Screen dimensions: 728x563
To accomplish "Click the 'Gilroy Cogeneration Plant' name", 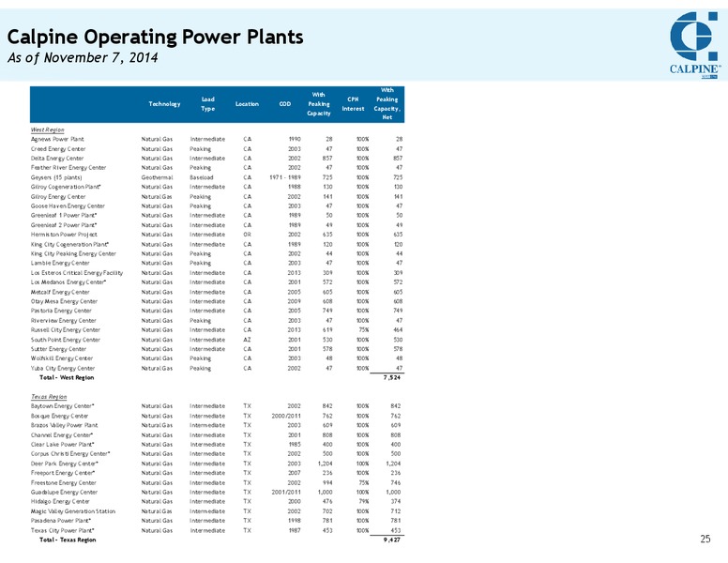I will point(66,187).
